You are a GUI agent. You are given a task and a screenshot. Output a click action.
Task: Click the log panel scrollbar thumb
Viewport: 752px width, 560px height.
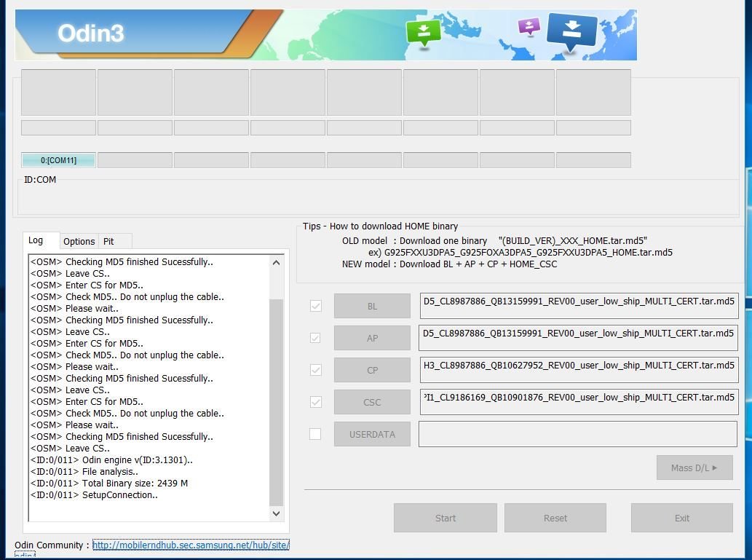pos(276,402)
